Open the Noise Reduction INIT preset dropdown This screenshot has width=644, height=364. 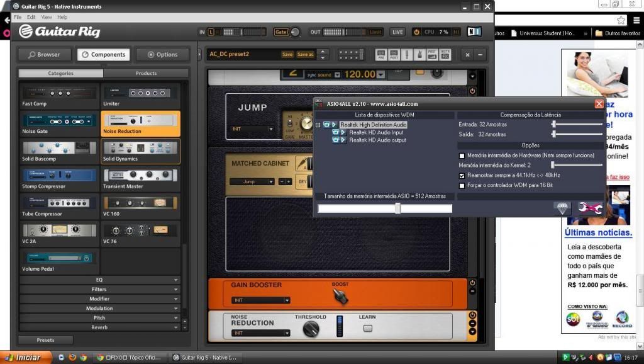[260, 333]
